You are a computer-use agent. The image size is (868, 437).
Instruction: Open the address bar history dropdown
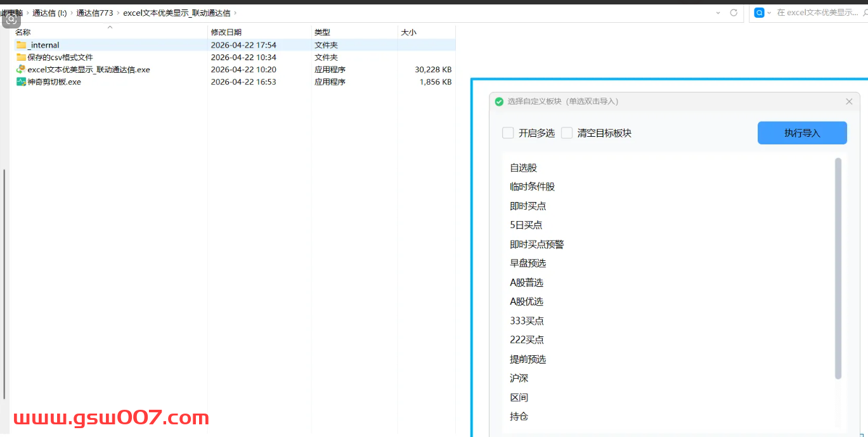coord(718,13)
